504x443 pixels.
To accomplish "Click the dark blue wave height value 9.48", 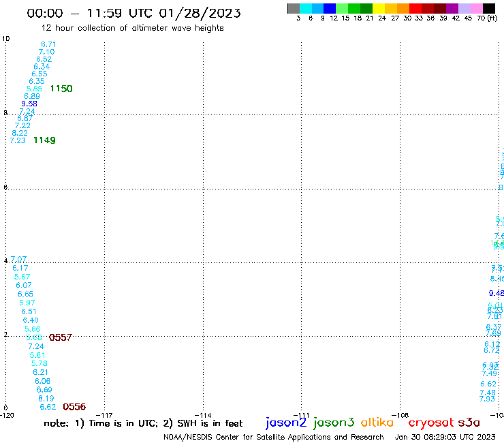I will pos(497,293).
